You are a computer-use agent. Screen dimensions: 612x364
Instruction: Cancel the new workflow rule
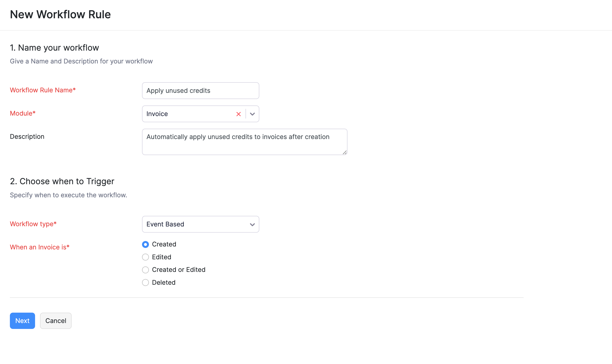[x=56, y=321]
